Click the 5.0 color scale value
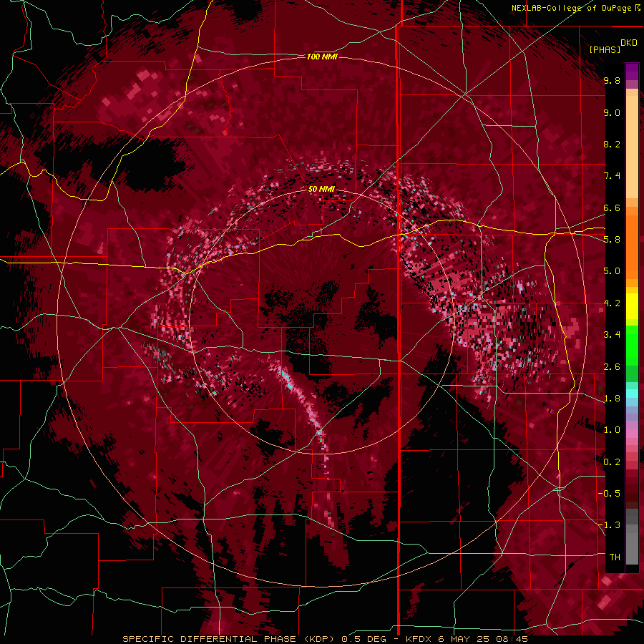Viewport: 644px width, 644px height. pos(612,271)
